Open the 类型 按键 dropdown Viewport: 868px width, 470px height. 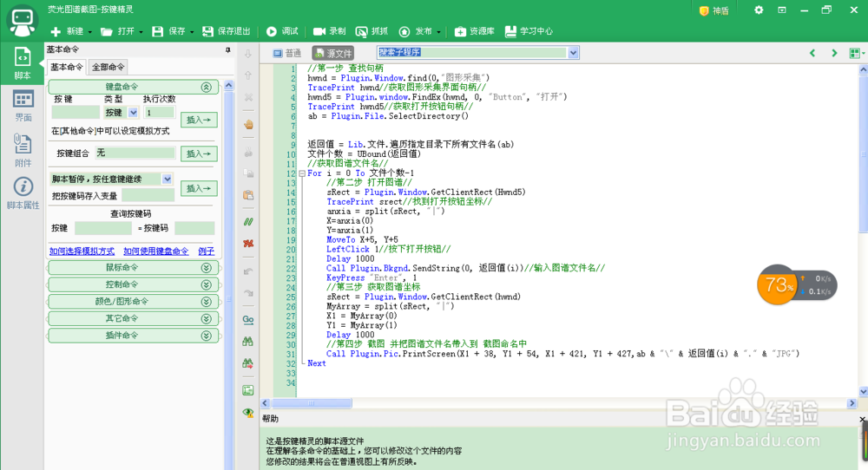tap(133, 112)
